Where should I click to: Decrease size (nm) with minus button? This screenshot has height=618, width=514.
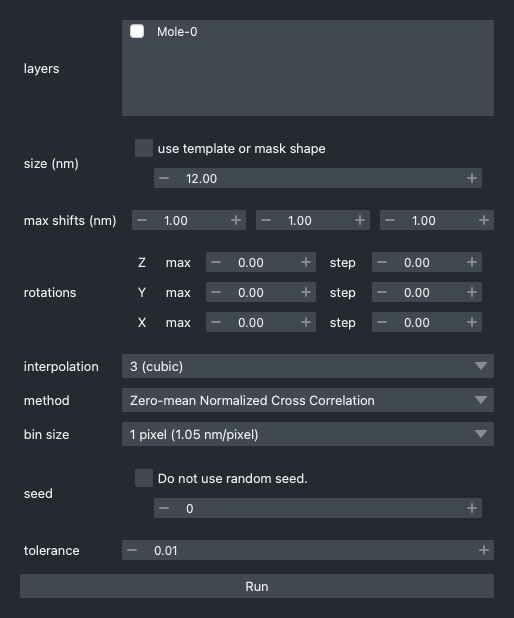coord(164,178)
